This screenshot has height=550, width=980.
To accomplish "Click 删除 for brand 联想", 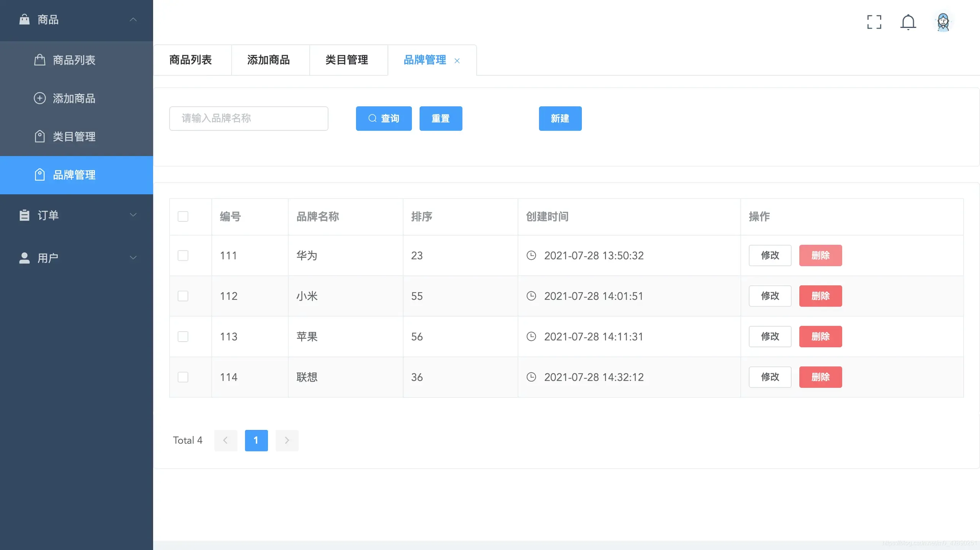I will pyautogui.click(x=820, y=377).
